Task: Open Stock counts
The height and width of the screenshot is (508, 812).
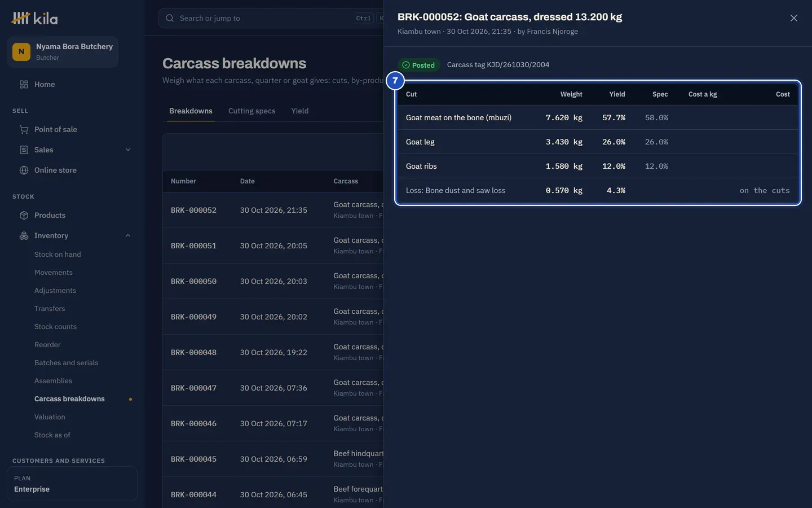Action: coord(55,326)
